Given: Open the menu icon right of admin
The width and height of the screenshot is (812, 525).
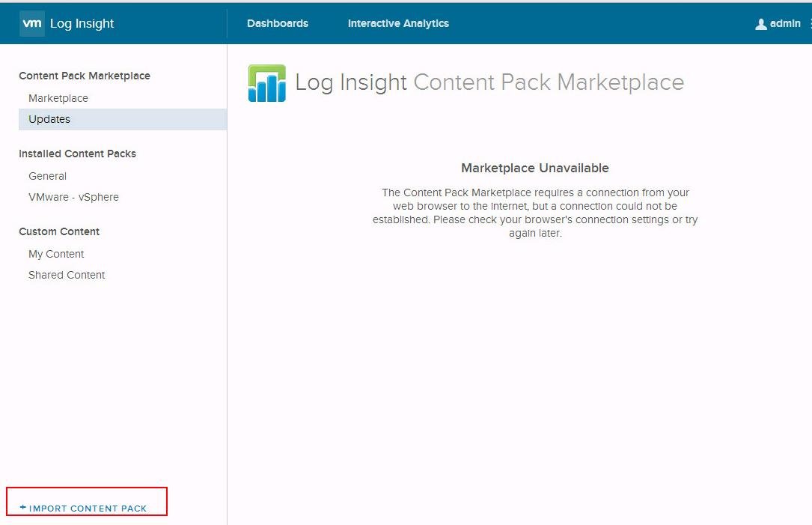Looking at the screenshot, I should point(810,24).
